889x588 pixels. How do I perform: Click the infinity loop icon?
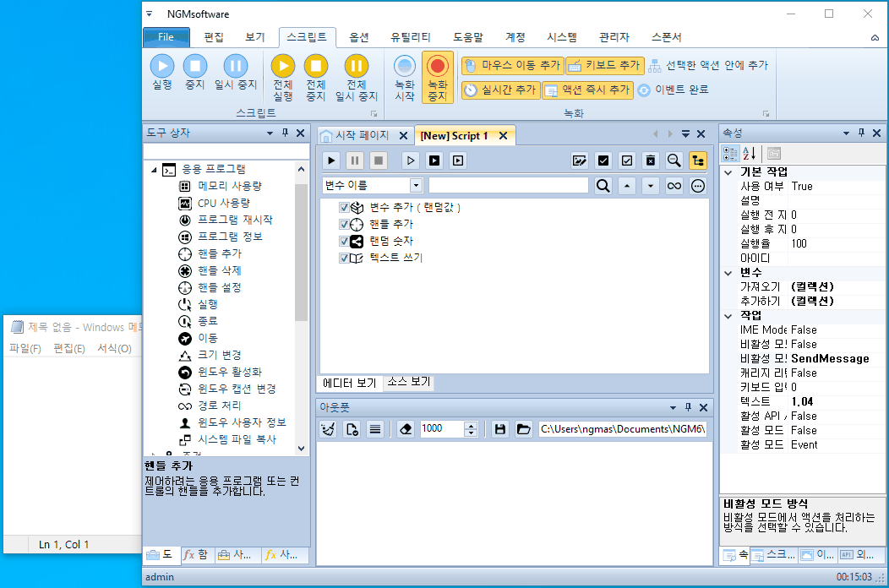click(674, 186)
